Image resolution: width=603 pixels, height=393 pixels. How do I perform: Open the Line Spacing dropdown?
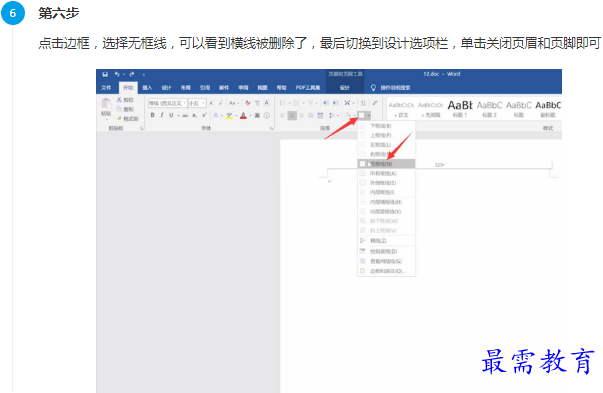click(333, 115)
